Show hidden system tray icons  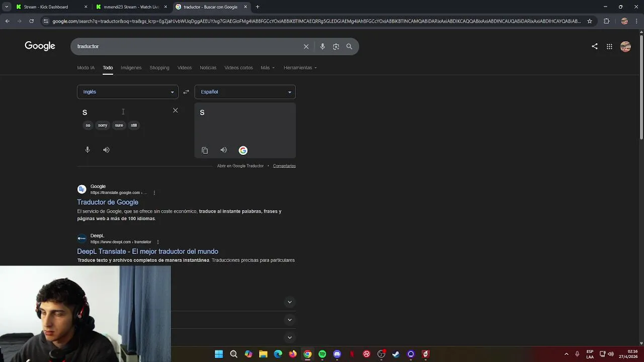[x=566, y=354]
